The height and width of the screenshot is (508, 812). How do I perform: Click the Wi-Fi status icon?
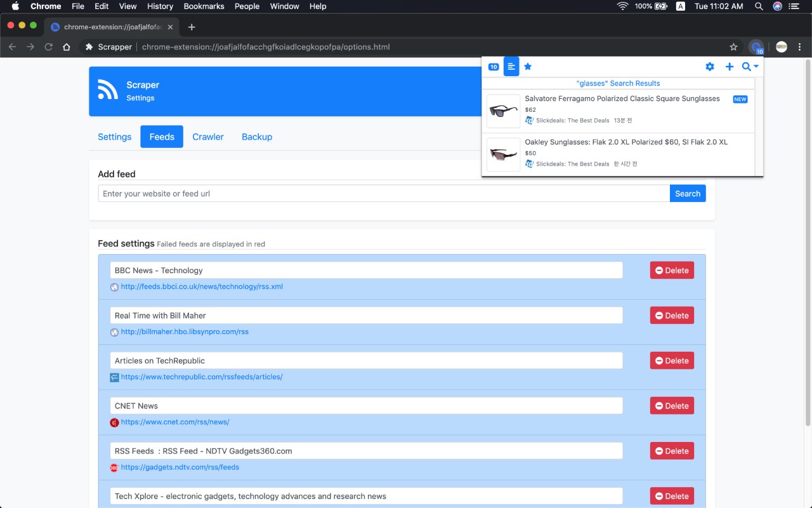click(622, 6)
